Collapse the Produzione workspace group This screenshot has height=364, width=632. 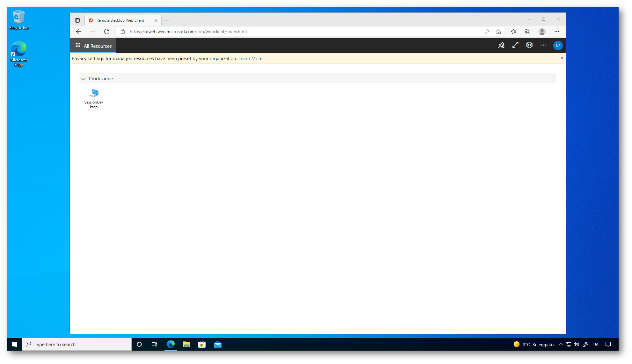pyautogui.click(x=84, y=79)
